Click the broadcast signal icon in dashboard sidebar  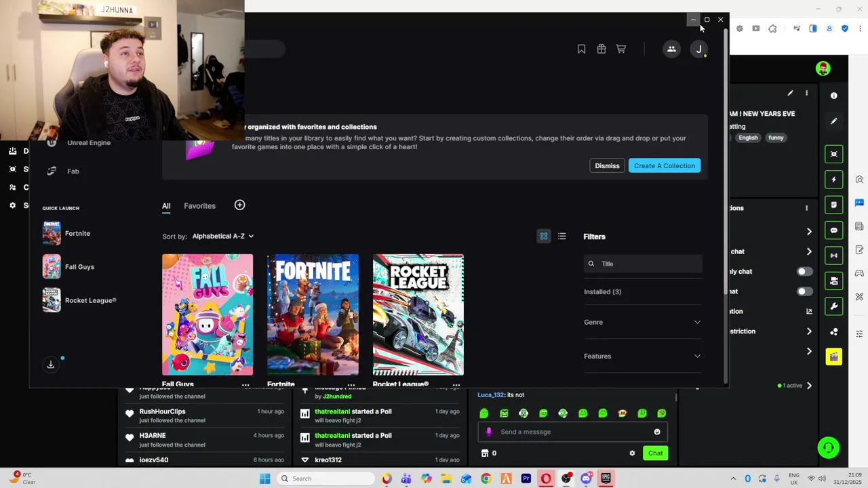tap(834, 256)
